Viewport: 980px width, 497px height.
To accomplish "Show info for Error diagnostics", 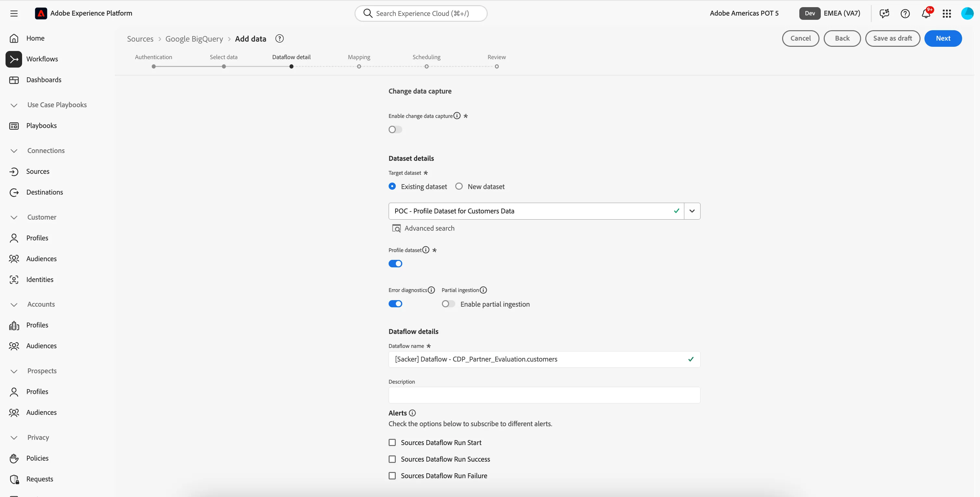I will [x=431, y=290].
